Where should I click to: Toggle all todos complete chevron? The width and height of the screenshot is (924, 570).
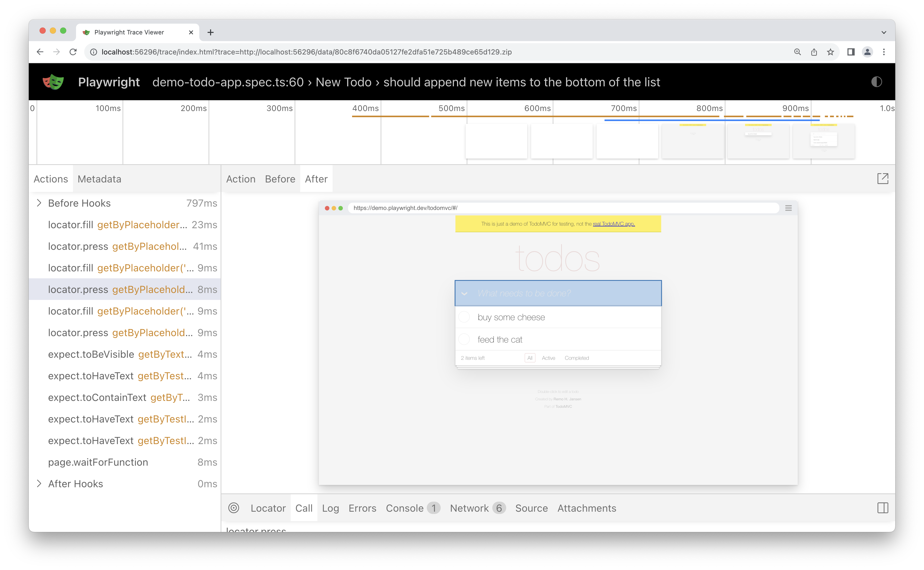pyautogui.click(x=464, y=293)
